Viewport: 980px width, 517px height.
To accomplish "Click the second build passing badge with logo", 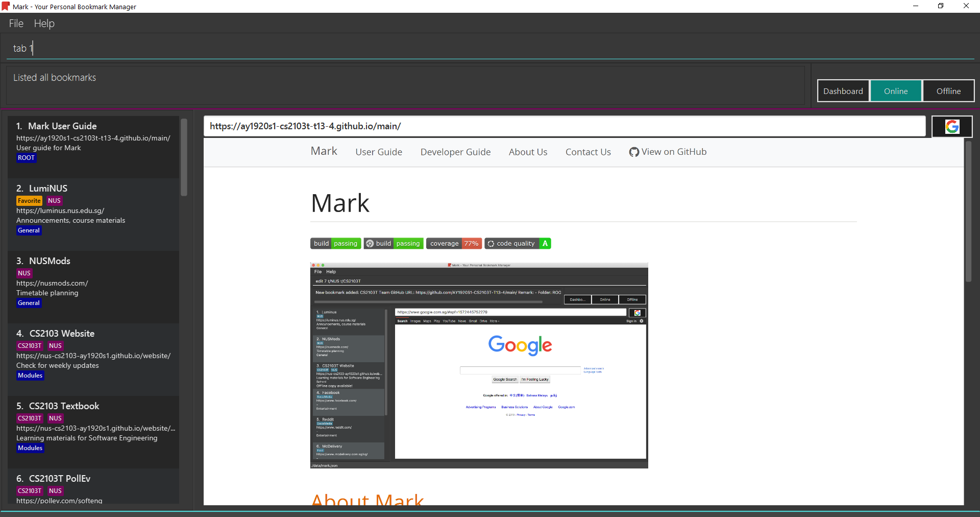I will click(x=394, y=244).
